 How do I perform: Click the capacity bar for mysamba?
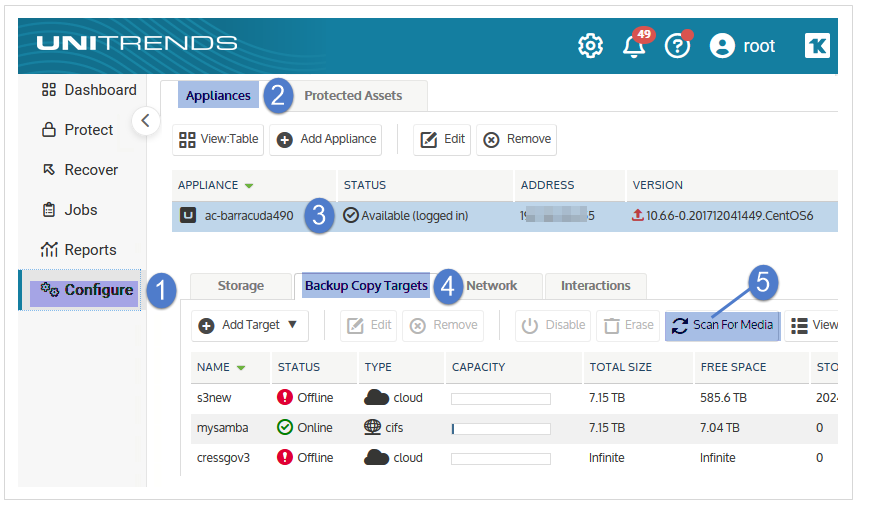pyautogui.click(x=501, y=429)
